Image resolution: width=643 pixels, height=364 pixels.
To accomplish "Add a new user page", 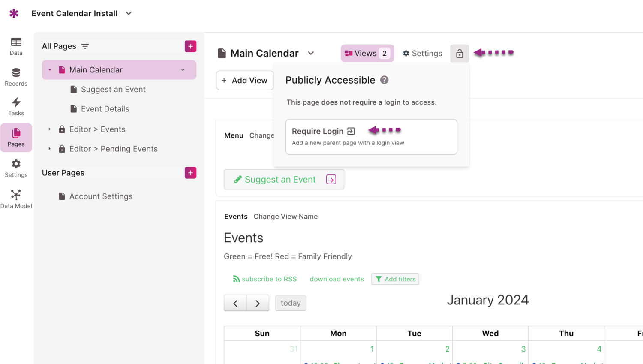I will tap(190, 173).
